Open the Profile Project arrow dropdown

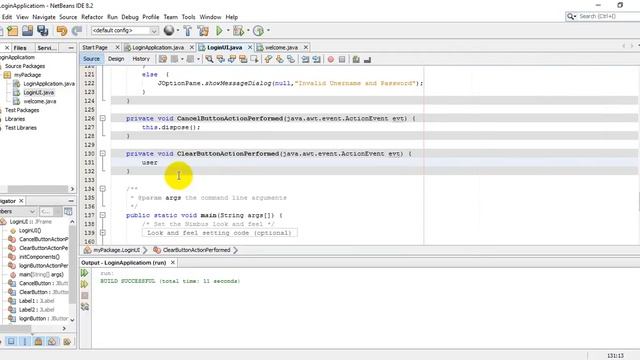(x=268, y=31)
